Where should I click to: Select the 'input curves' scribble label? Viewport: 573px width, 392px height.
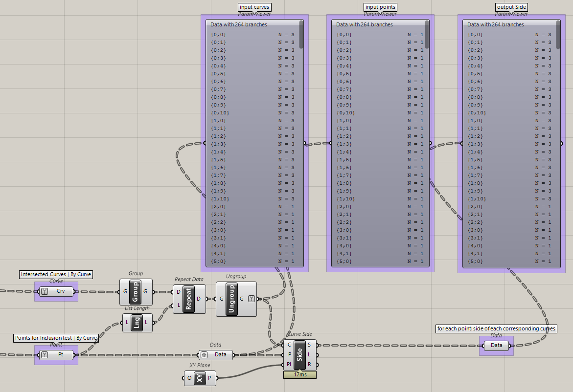point(254,7)
